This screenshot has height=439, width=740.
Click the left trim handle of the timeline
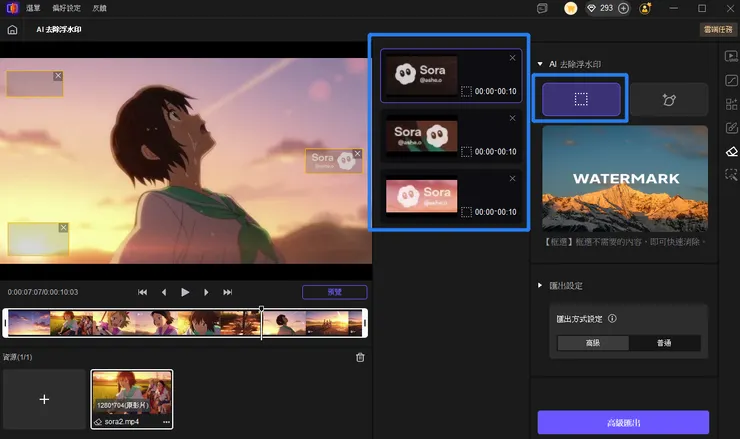point(5,323)
